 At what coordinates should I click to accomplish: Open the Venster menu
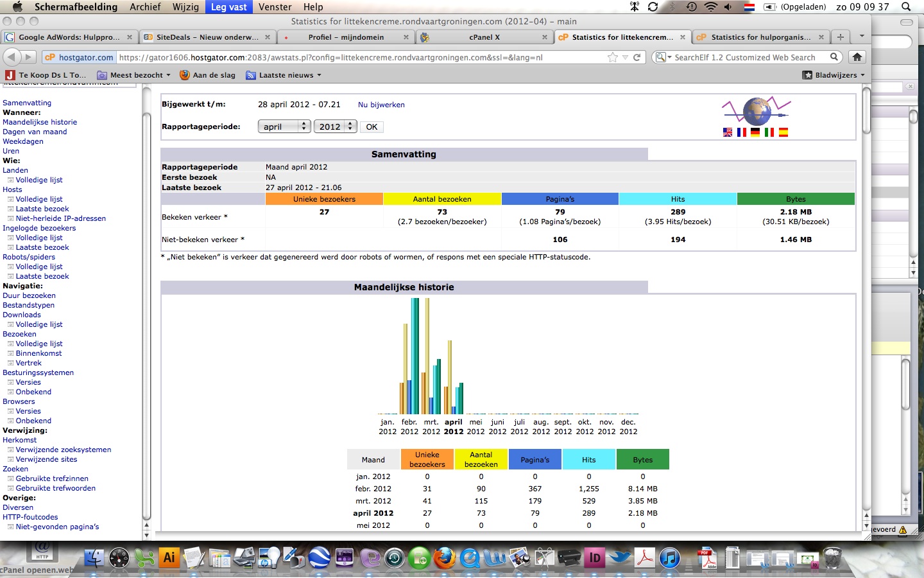pos(275,7)
